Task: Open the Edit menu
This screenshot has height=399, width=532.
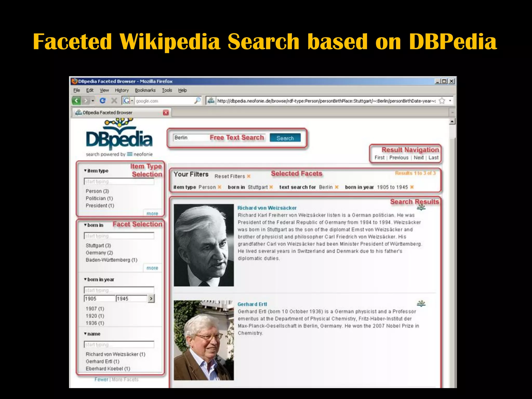Action: click(90, 90)
